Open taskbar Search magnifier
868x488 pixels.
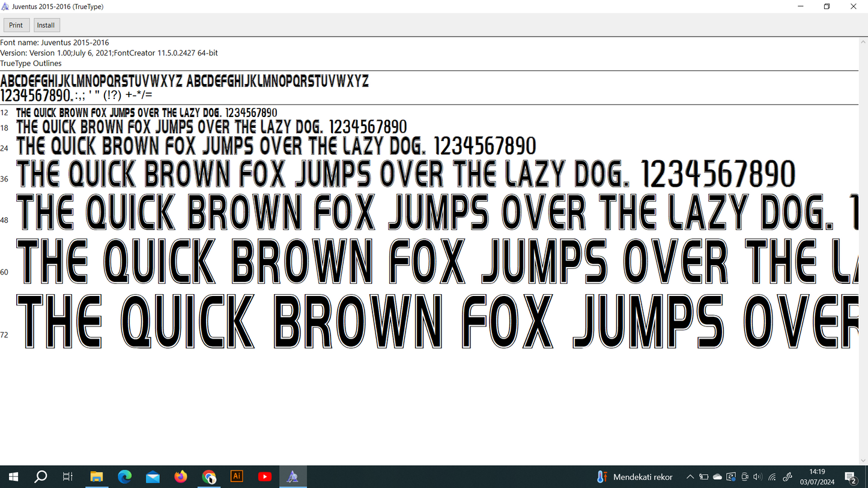pyautogui.click(x=40, y=477)
